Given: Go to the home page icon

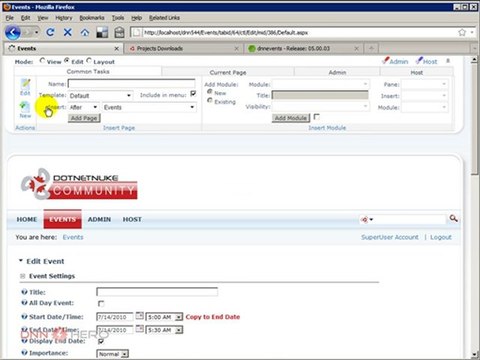Looking at the screenshot, I should coord(85,32).
